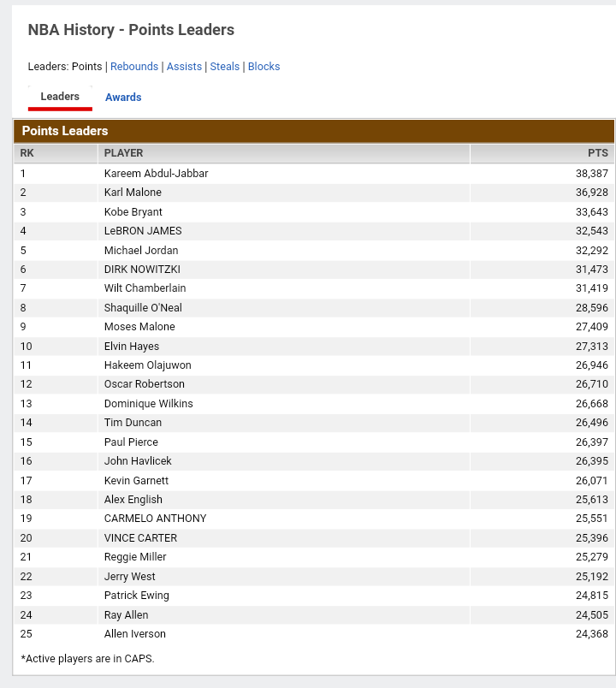The height and width of the screenshot is (688, 616).
Task: Select the Leaders tab
Action: [x=60, y=97]
